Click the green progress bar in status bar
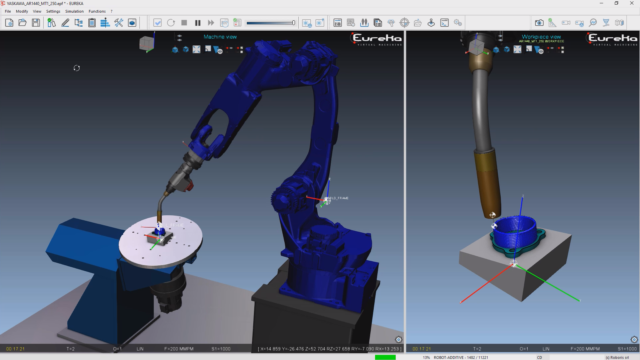This screenshot has width=640, height=360. [385, 358]
